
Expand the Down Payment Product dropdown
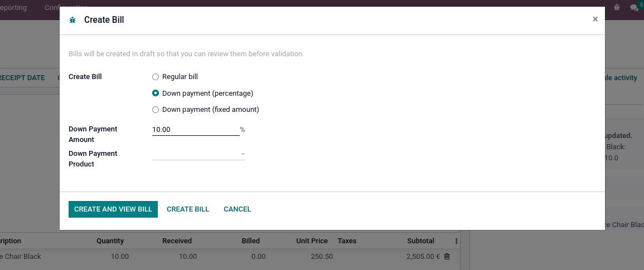pyautogui.click(x=199, y=154)
